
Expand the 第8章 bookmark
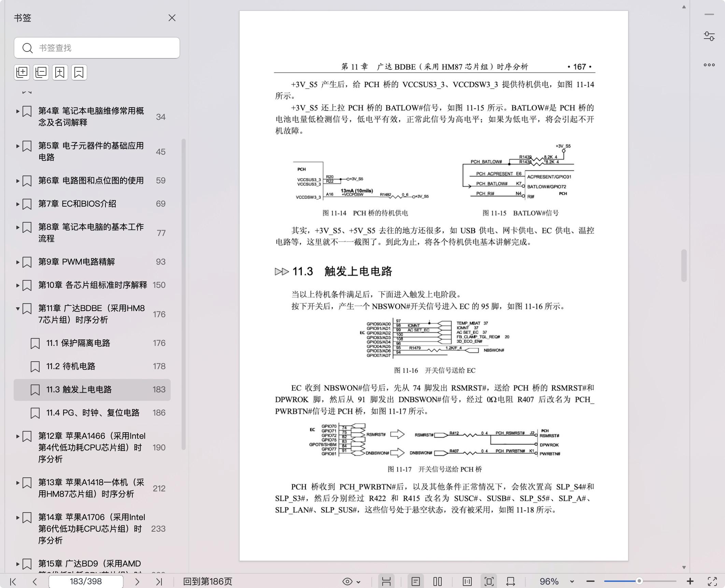click(17, 227)
